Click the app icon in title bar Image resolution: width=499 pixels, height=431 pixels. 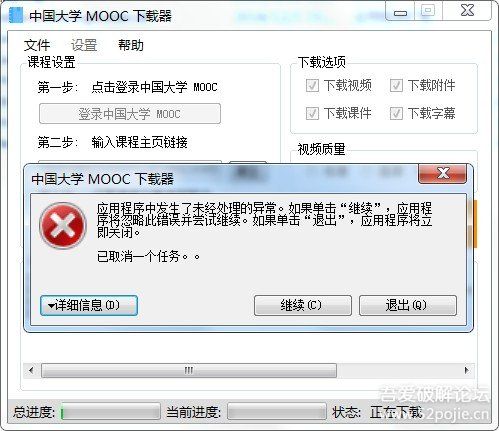16,16
